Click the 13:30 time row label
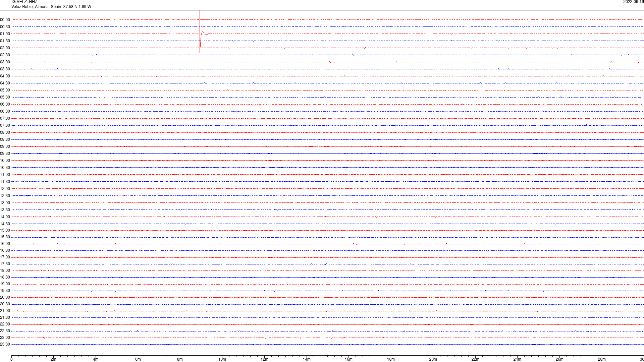Viewport: 644px width, 362px height. coord(5,210)
